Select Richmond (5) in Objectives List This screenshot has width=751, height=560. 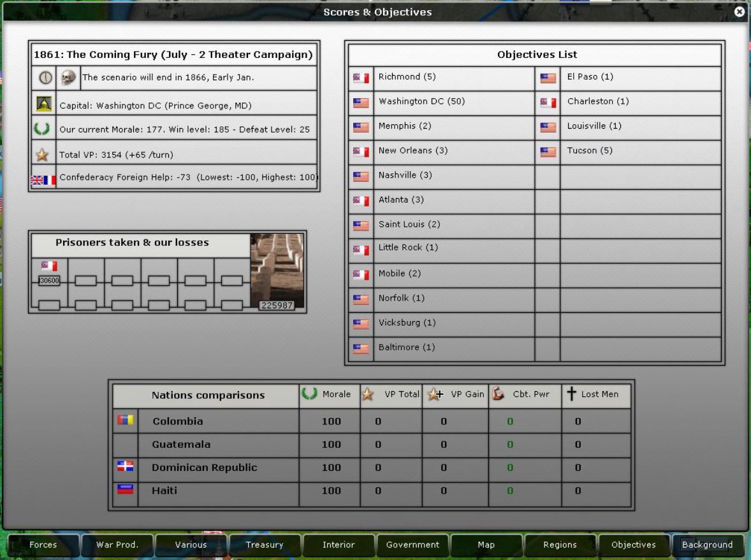pyautogui.click(x=407, y=77)
